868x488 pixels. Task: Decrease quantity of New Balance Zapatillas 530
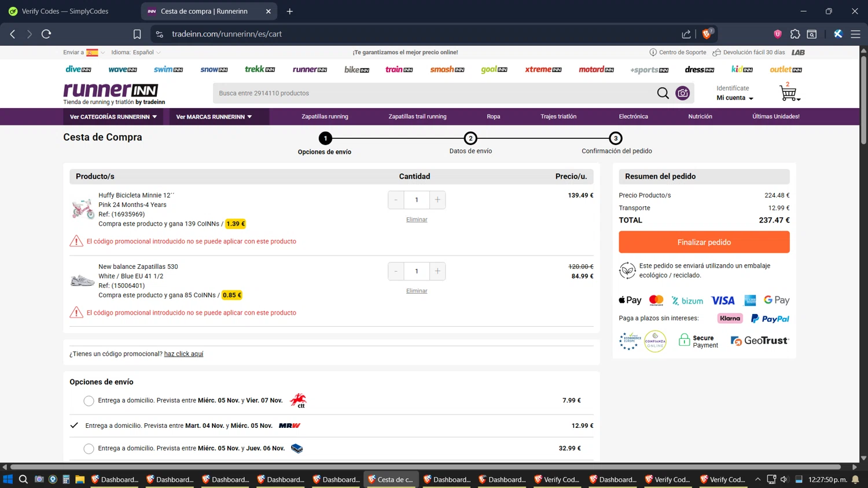pyautogui.click(x=396, y=271)
